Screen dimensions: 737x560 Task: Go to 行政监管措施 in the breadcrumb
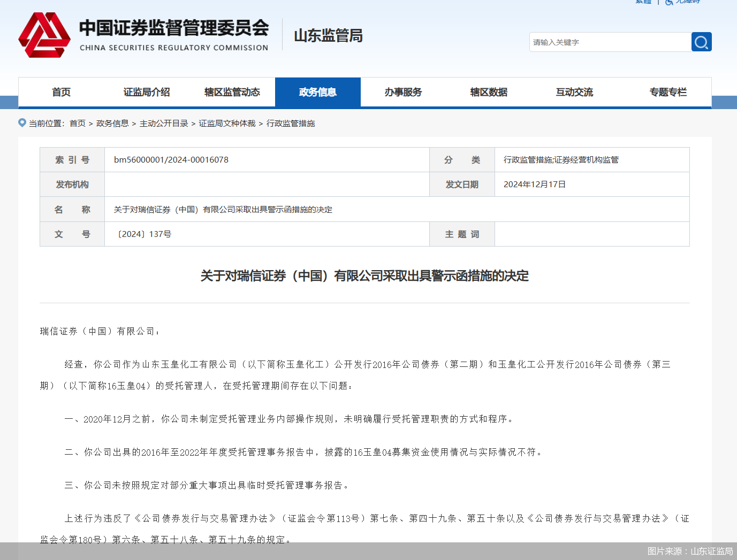[x=291, y=124]
